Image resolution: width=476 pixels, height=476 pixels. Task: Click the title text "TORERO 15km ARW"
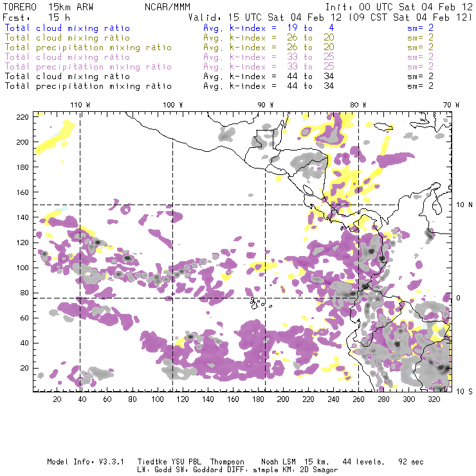48,7
